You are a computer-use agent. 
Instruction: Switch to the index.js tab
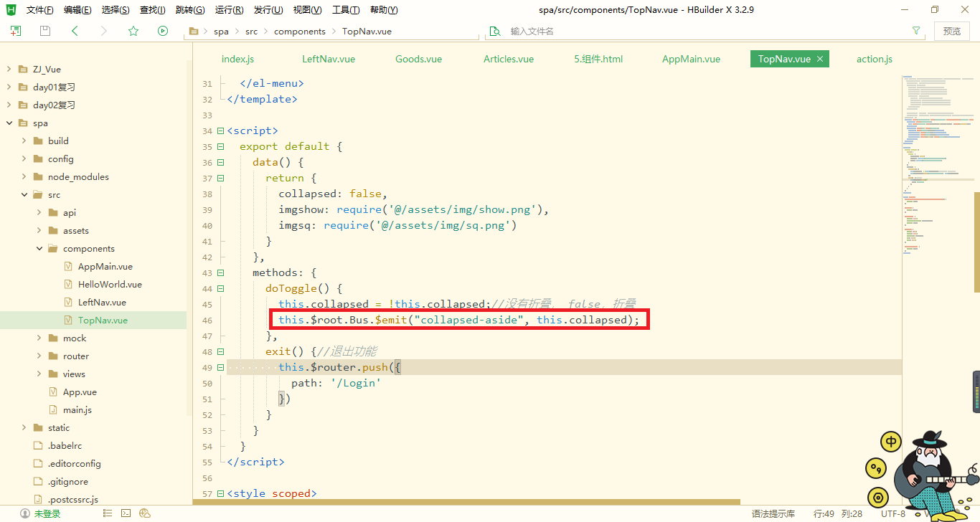click(x=237, y=59)
